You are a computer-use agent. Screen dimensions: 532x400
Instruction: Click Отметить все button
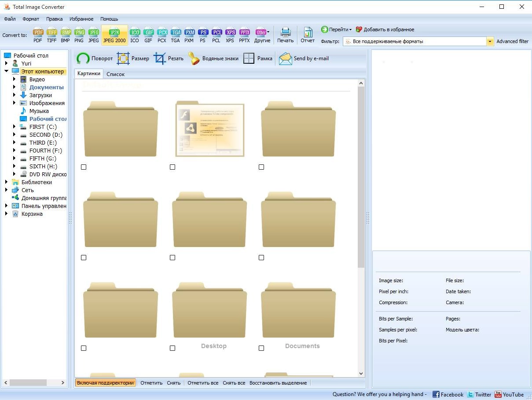(203, 383)
